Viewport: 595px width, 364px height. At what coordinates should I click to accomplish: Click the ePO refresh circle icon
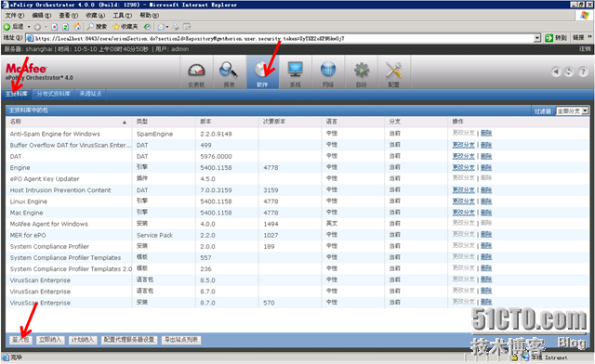click(569, 71)
